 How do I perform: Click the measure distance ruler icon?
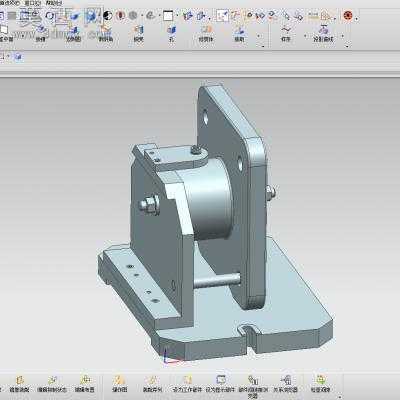pyautogui.click(x=313, y=15)
